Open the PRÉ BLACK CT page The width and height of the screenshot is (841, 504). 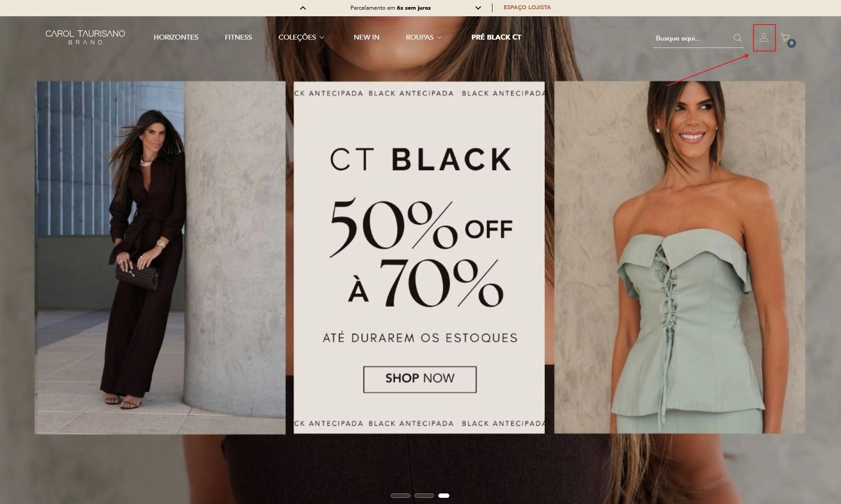click(496, 37)
